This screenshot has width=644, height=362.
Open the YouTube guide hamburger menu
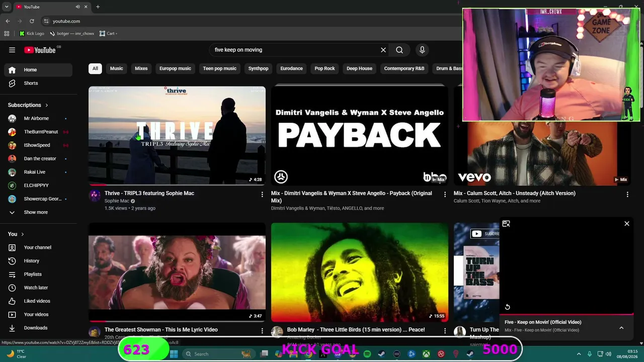click(12, 50)
